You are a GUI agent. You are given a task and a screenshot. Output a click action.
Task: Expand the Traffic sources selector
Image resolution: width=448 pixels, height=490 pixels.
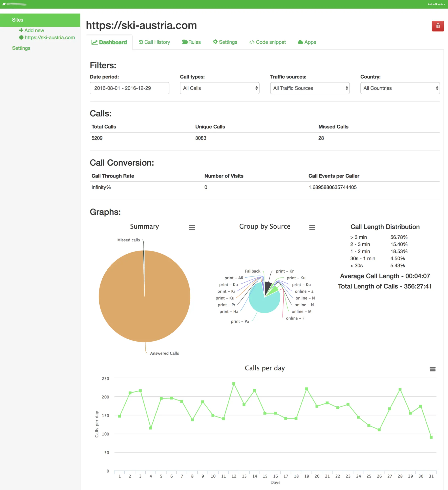pyautogui.click(x=310, y=88)
